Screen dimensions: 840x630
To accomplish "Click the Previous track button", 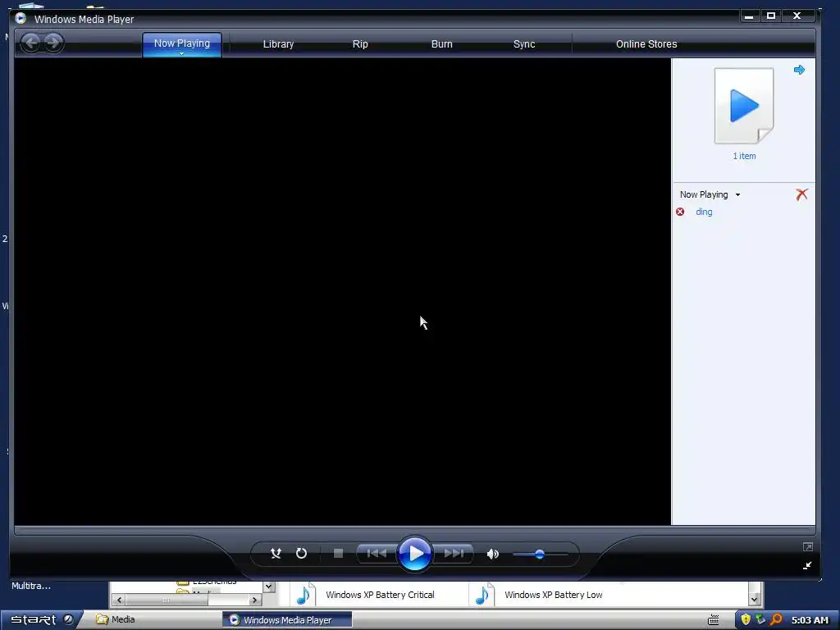I will coord(377,554).
